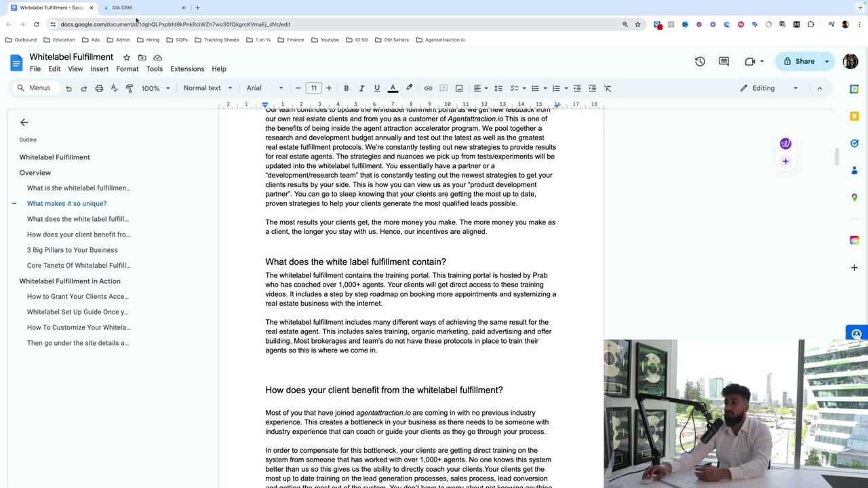
Task: Open the Tools menu
Action: point(154,68)
